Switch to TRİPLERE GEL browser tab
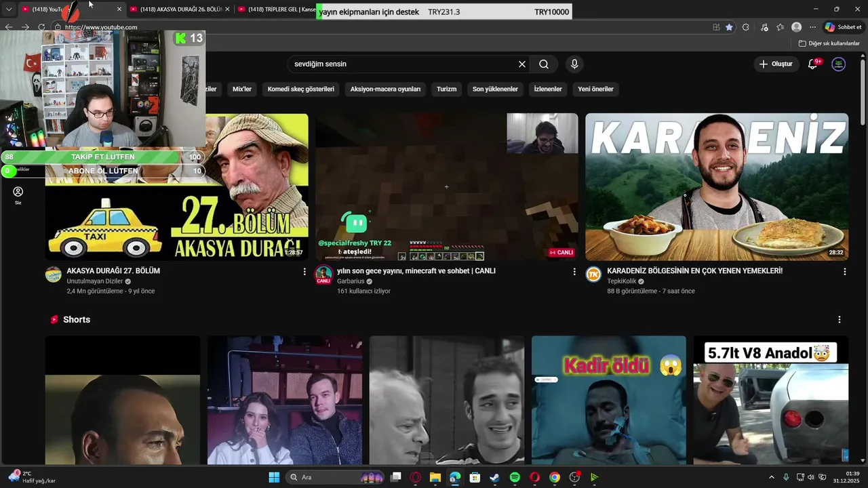Screen dimensions: 868x488 point(276,9)
